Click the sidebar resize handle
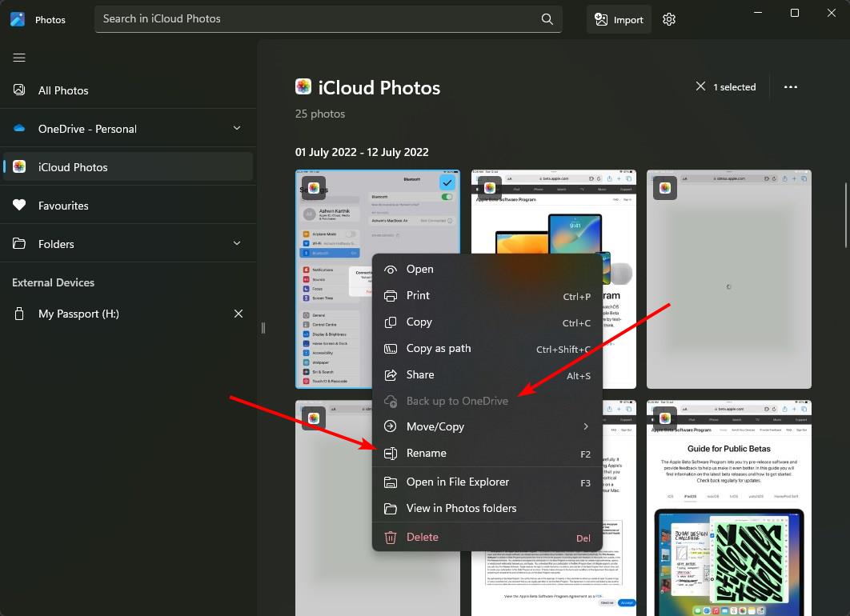 pyautogui.click(x=263, y=328)
